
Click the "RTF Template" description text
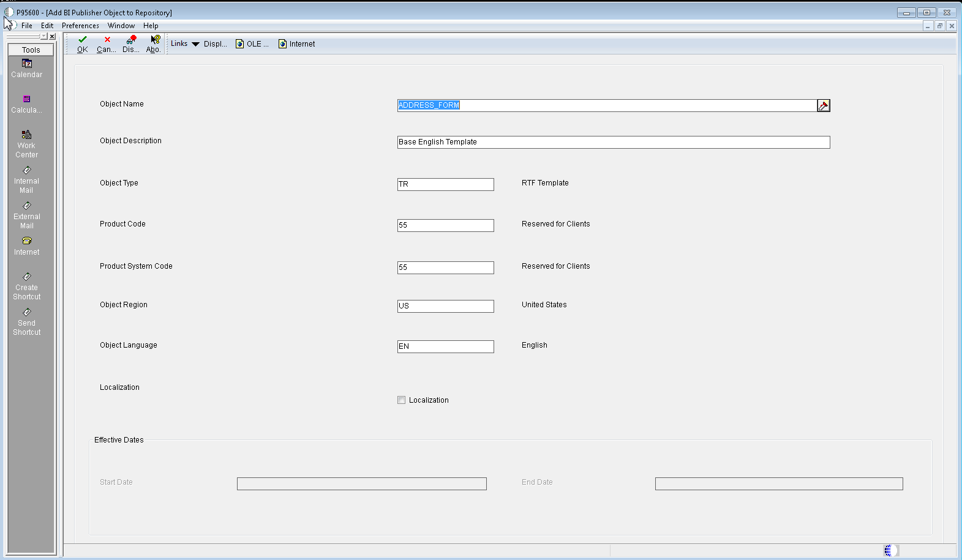(x=545, y=183)
